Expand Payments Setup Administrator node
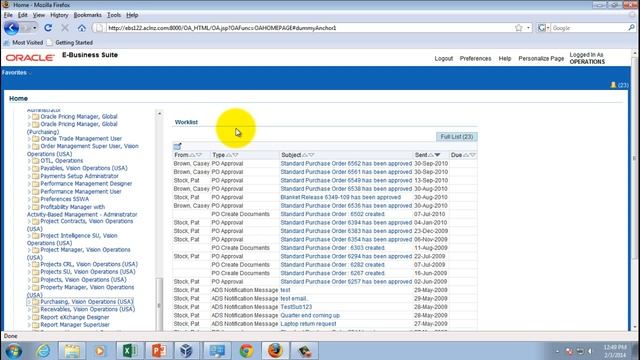 29,176
